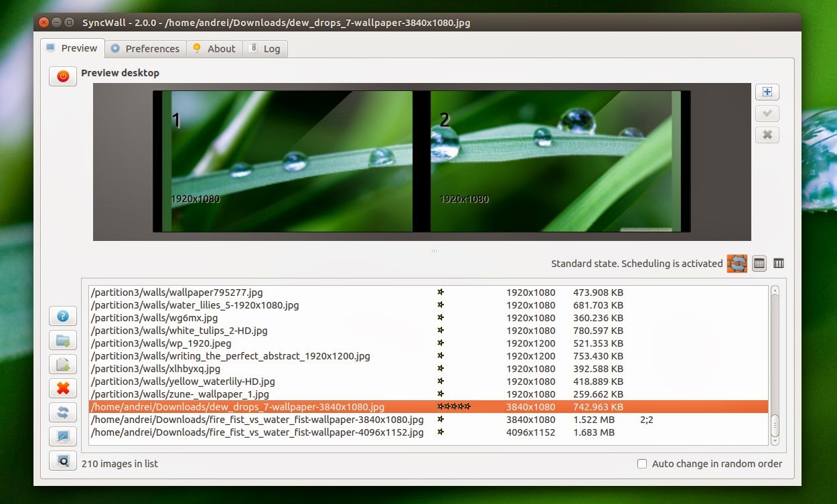Confirm with the checkmark button
The image size is (837, 504).
[x=767, y=113]
